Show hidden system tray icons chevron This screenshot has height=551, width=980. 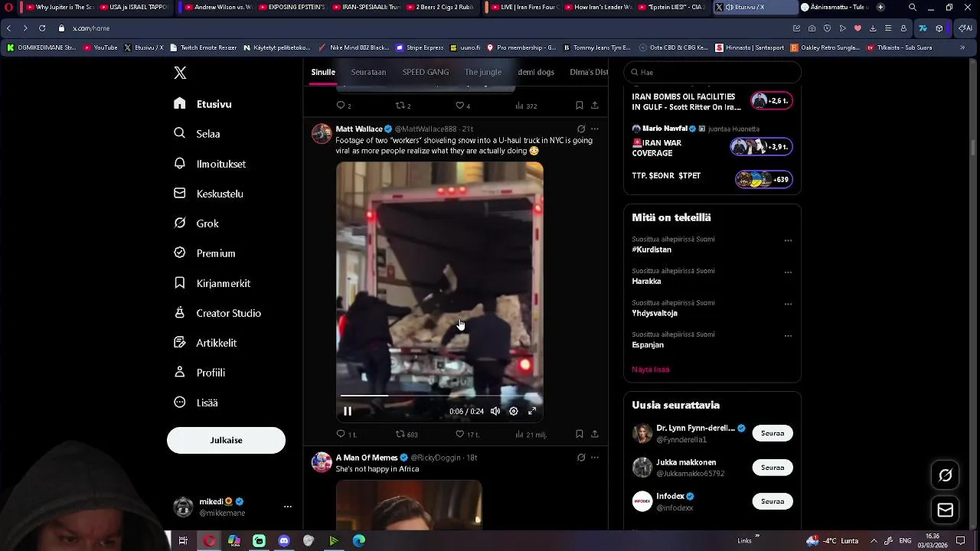pos(874,541)
